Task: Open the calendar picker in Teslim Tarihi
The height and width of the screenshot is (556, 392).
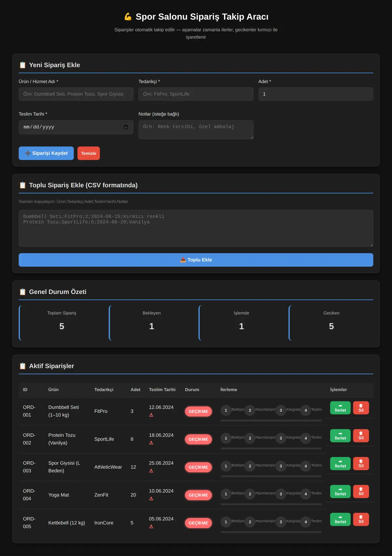Action: (126, 127)
